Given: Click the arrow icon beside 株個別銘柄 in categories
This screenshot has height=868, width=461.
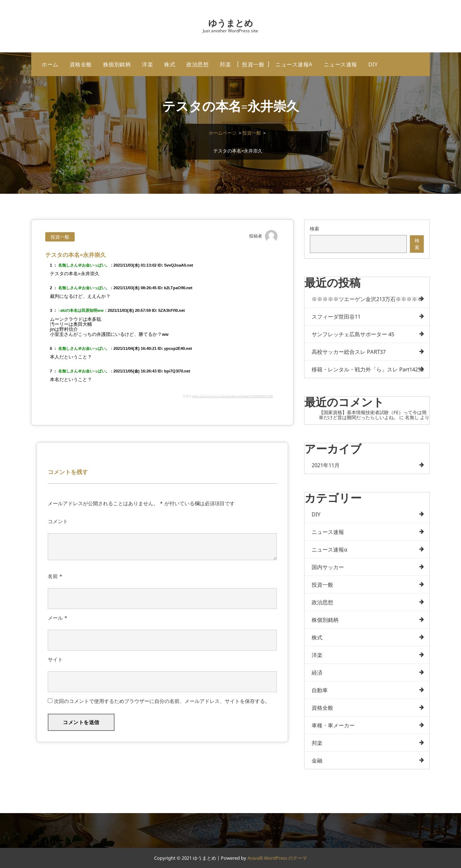Looking at the screenshot, I should click(x=422, y=619).
